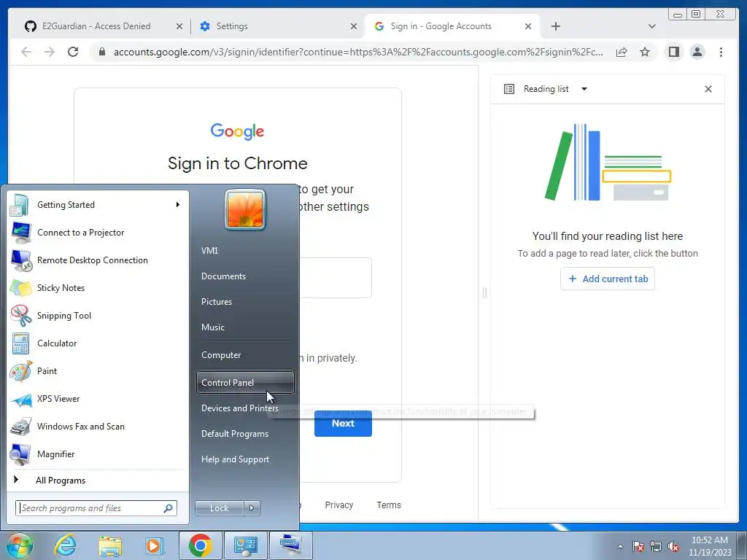
Task: Switch to E2Guardian - Access Denied tab
Action: pos(96,26)
